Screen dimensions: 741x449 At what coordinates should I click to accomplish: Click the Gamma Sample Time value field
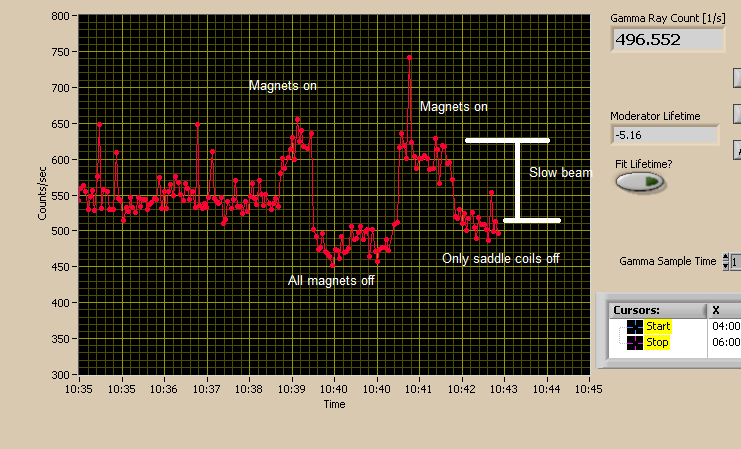click(736, 262)
